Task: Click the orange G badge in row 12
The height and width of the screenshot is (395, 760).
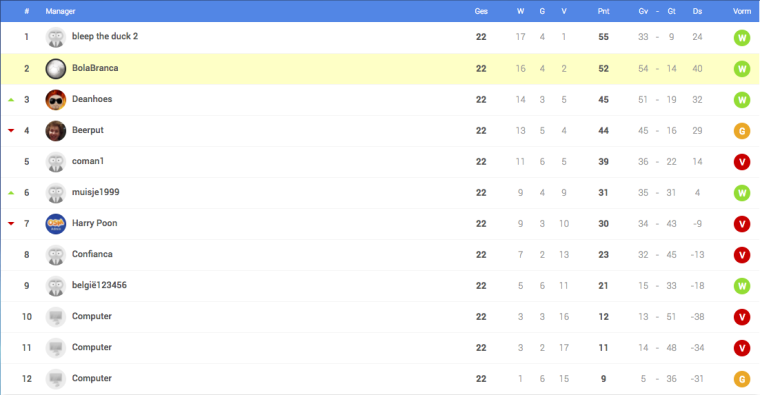Action: click(x=742, y=379)
